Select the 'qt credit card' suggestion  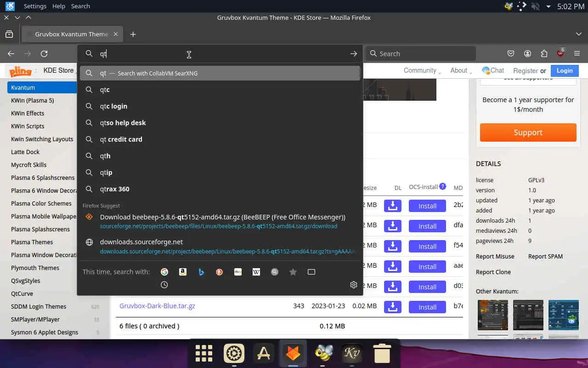click(220, 139)
